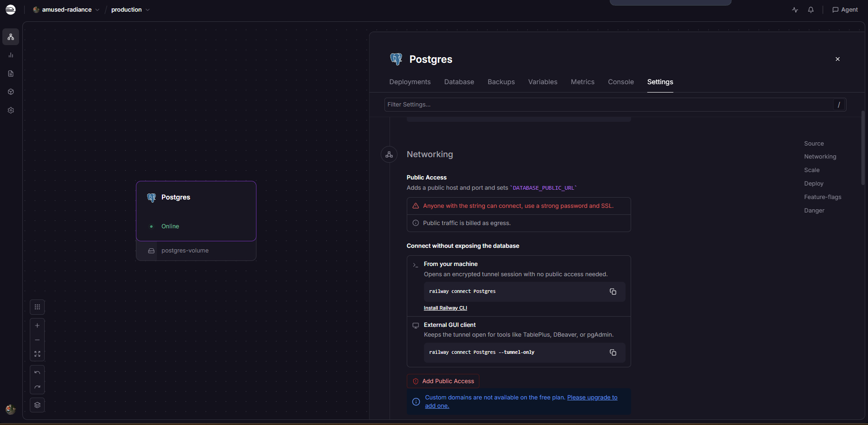Open the Metrics tab
Image resolution: width=868 pixels, height=425 pixels.
coord(583,82)
